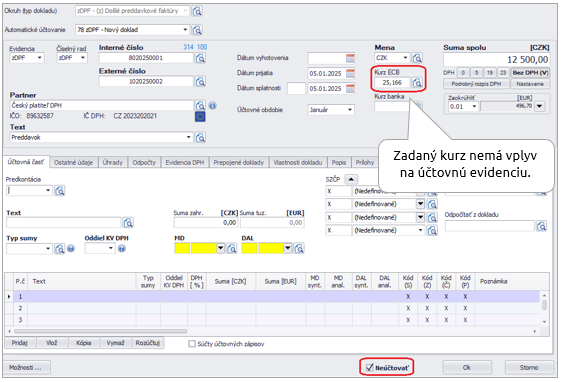Toggle DPH rate 19 button
The image size is (561, 382).
tap(489, 73)
